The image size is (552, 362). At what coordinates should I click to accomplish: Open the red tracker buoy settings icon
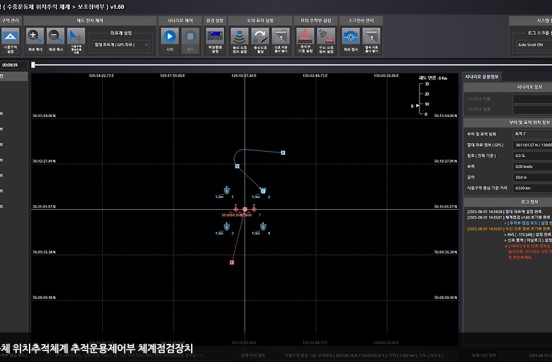[305, 36]
